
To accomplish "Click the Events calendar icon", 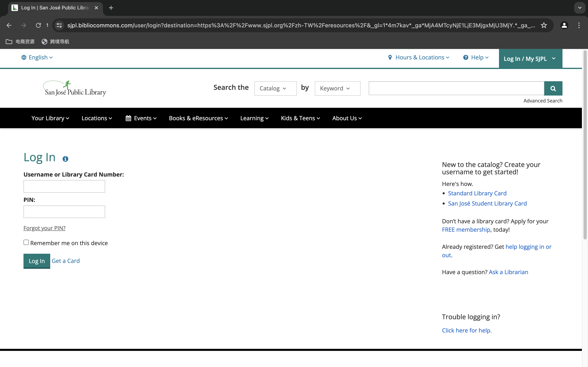I will coord(128,118).
